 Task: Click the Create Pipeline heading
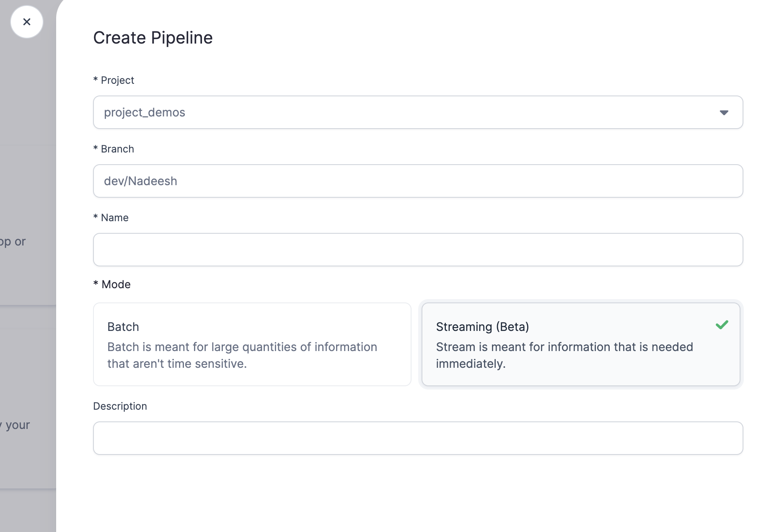click(x=153, y=38)
